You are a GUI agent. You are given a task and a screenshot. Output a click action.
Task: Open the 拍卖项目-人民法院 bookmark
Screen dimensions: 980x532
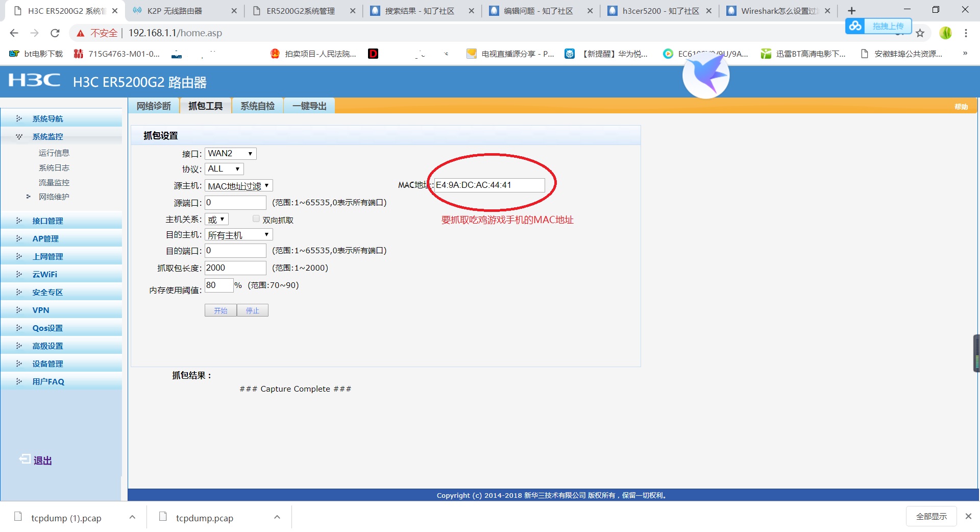pos(313,54)
